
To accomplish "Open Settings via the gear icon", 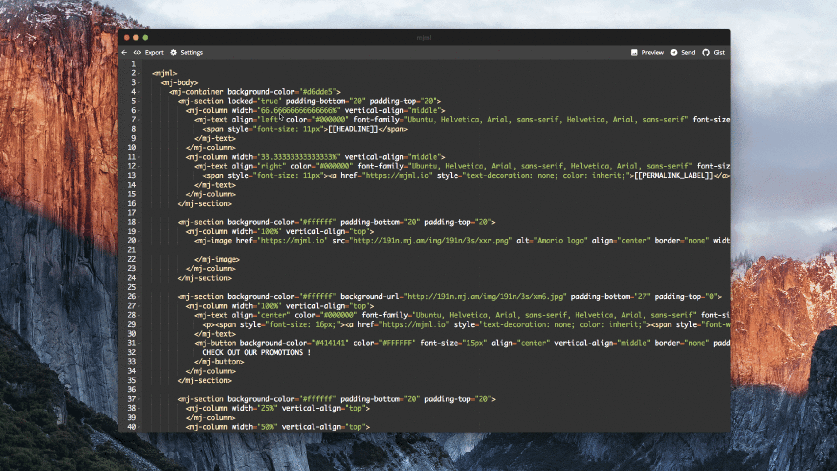I will (x=173, y=52).
